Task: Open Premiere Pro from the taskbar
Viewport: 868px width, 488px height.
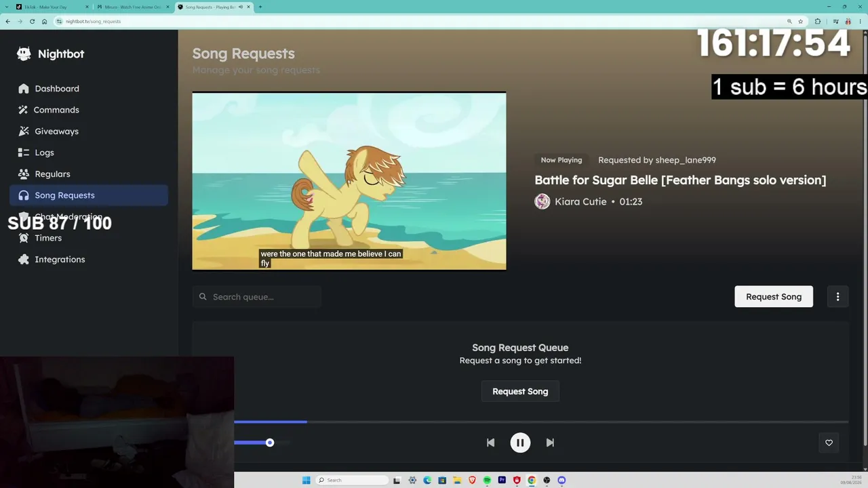Action: pos(502,481)
